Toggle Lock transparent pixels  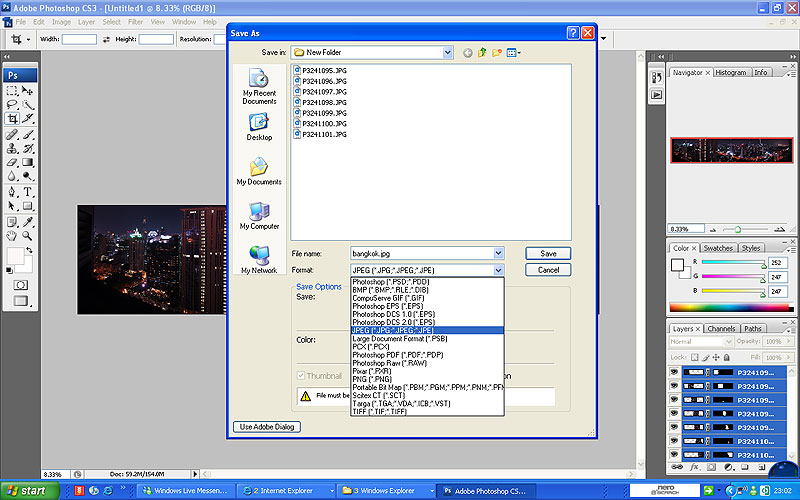tap(694, 357)
